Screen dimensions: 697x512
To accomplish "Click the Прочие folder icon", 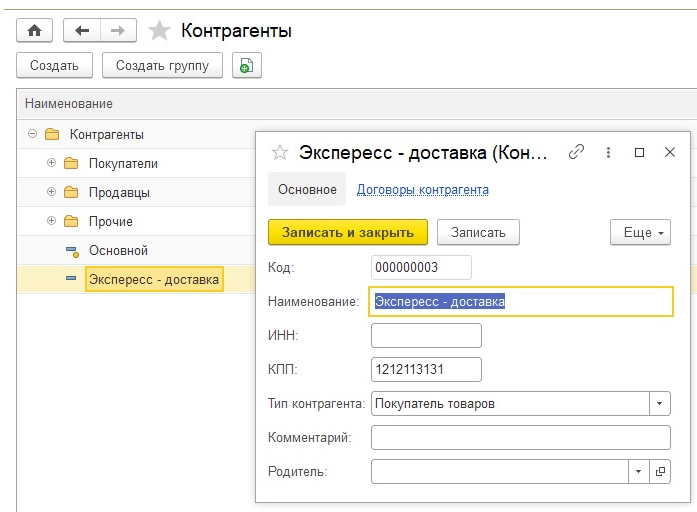I will pos(71,221).
